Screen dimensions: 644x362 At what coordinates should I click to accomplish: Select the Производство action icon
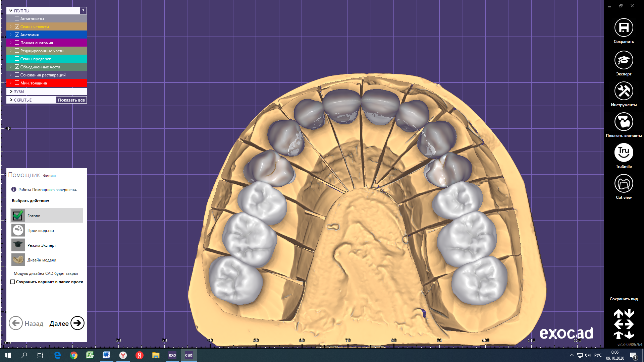click(18, 230)
